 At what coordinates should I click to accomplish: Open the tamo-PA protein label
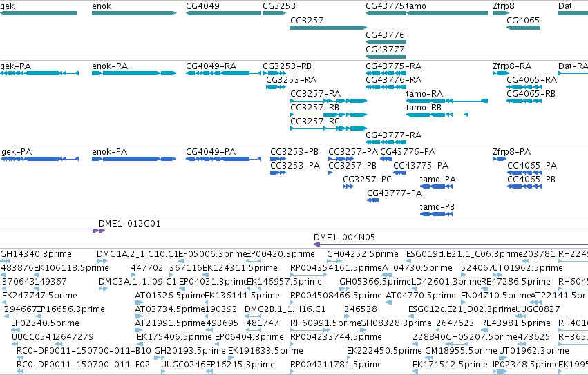tap(438, 180)
